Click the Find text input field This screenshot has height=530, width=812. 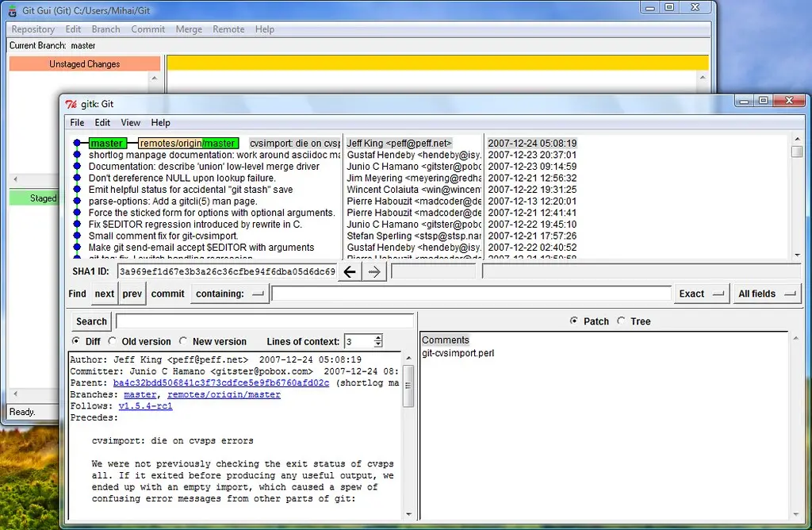point(471,294)
